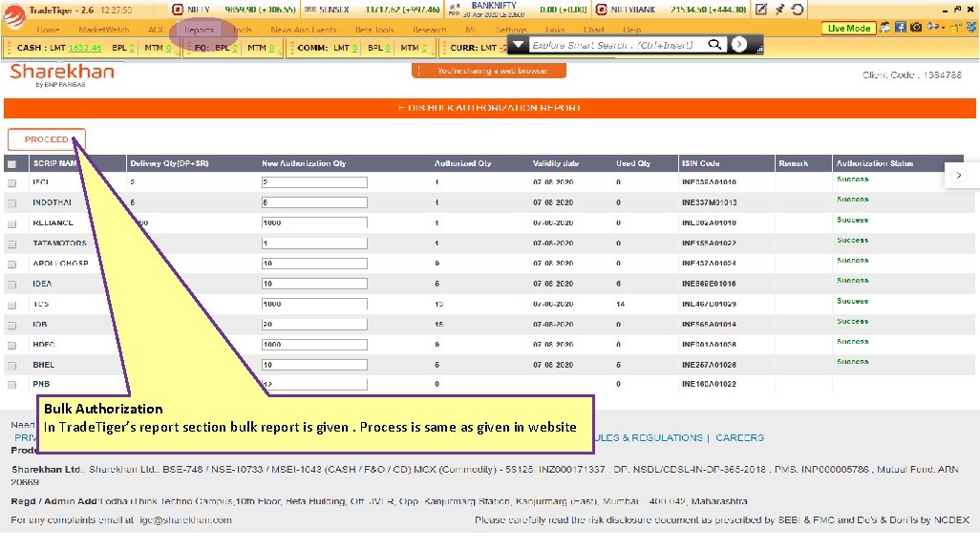Click the Validity date column header
Viewport: 980px width, 550px height.
click(556, 163)
